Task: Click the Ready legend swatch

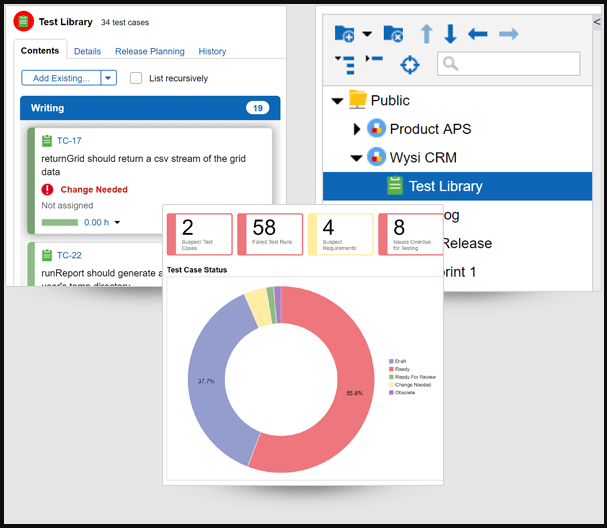Action: point(391,369)
